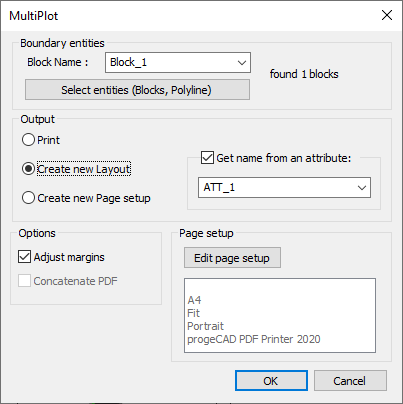
Task: Click the Block_1 text in Block Name field
Action: tap(128, 62)
